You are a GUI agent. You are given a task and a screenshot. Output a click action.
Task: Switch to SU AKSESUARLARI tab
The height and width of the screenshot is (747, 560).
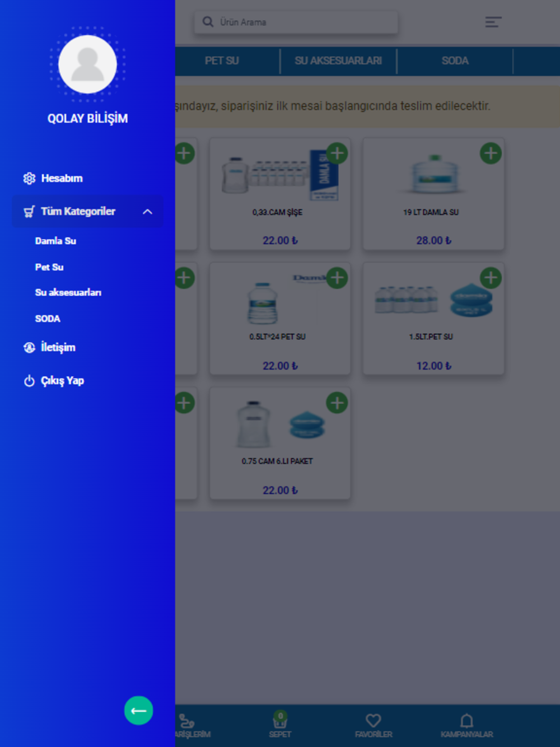[338, 60]
